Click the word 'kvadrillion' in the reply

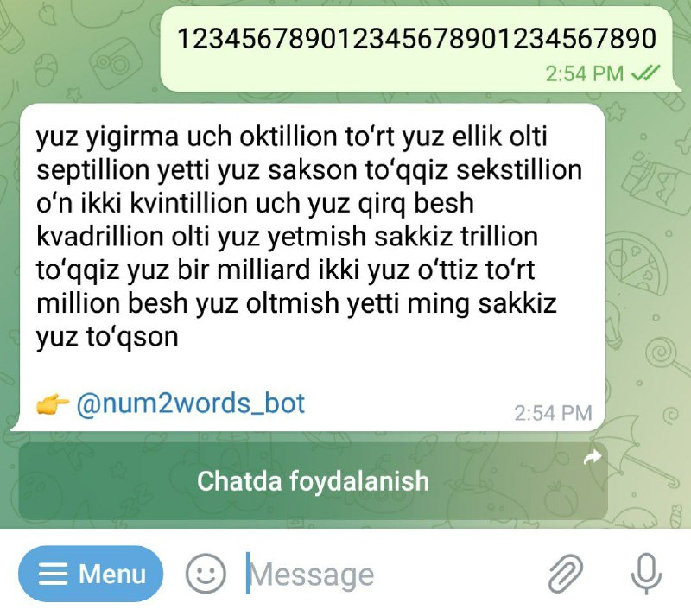pyautogui.click(x=99, y=237)
